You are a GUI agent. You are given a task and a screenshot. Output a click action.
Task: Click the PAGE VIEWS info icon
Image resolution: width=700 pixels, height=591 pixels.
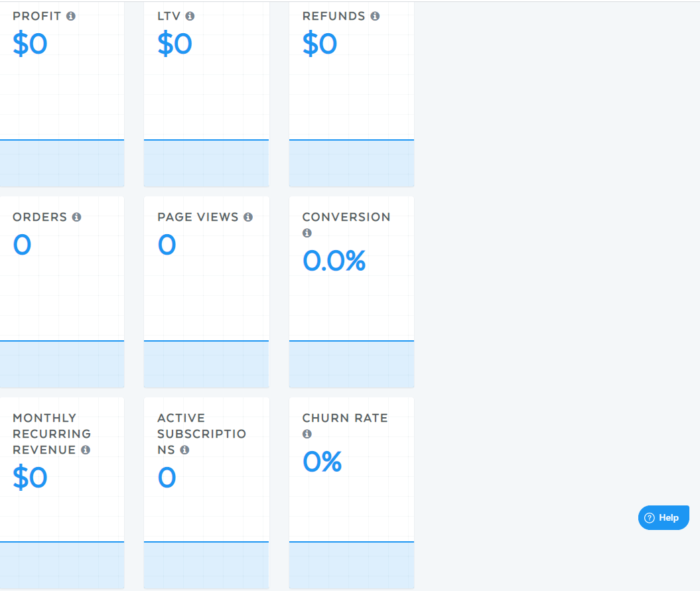pyautogui.click(x=248, y=217)
